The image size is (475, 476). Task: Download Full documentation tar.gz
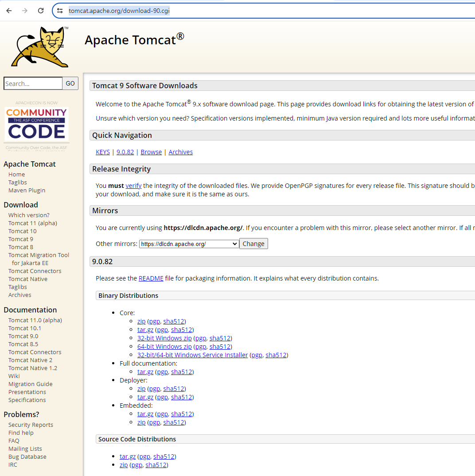click(145, 372)
